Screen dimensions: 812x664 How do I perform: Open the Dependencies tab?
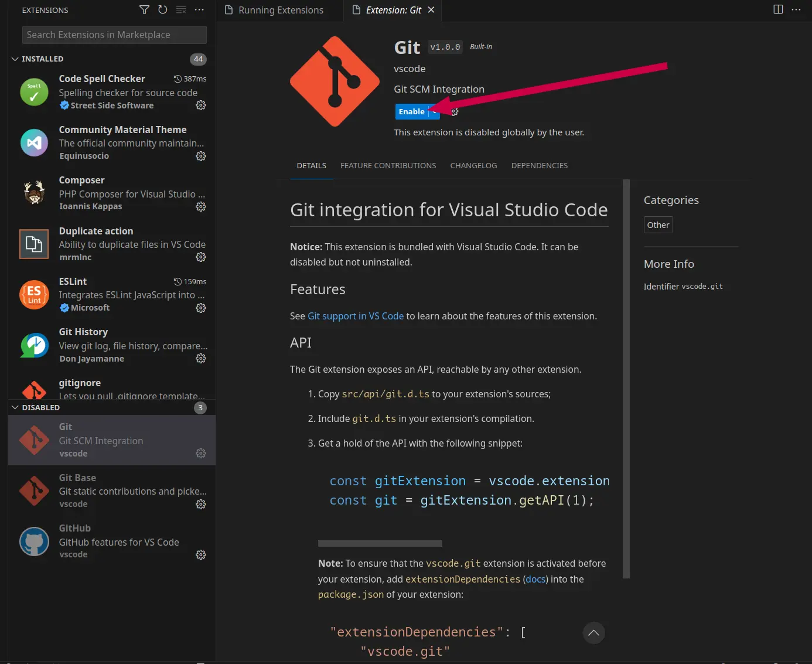[540, 166]
